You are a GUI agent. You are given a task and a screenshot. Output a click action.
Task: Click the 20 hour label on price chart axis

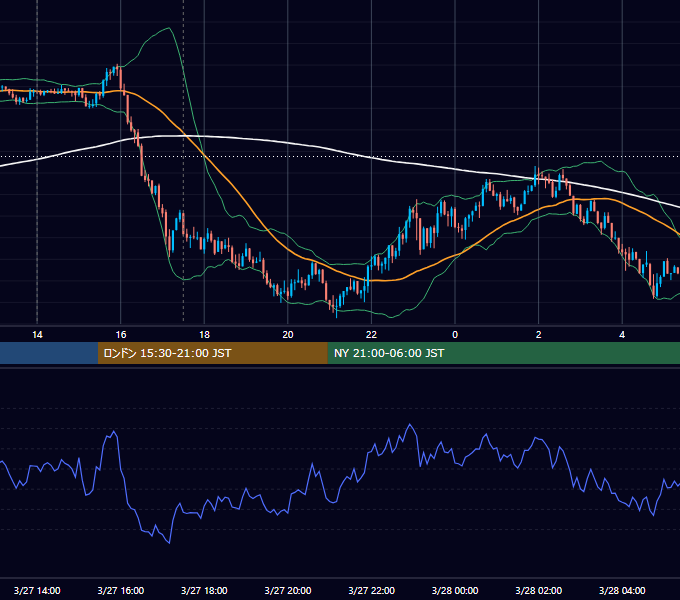click(288, 335)
